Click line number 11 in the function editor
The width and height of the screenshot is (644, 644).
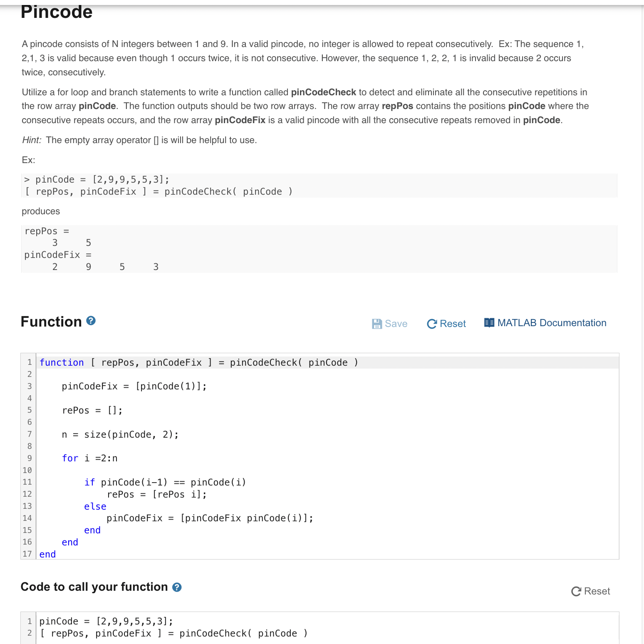click(27, 482)
